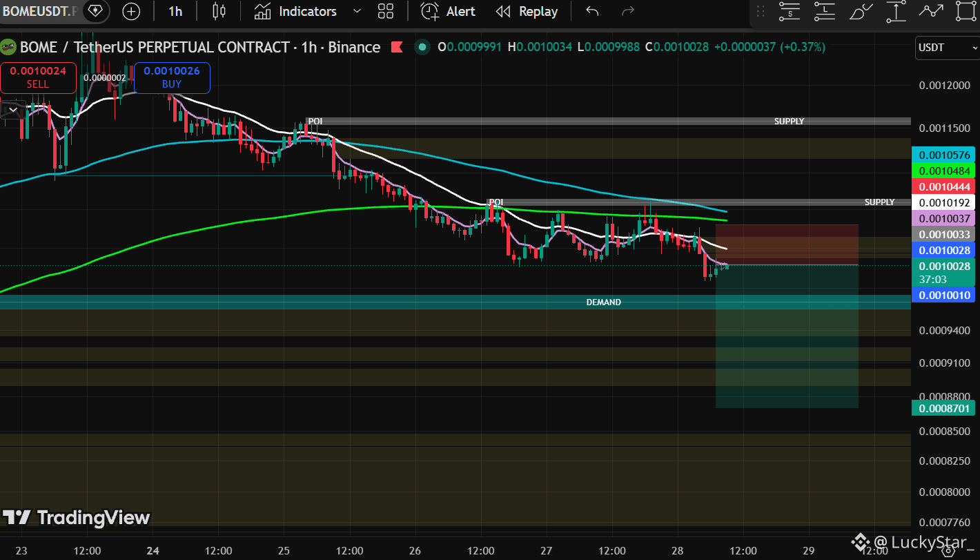Click the 0.0011500 price scale value
This screenshot has width=980, height=560.
click(944, 128)
